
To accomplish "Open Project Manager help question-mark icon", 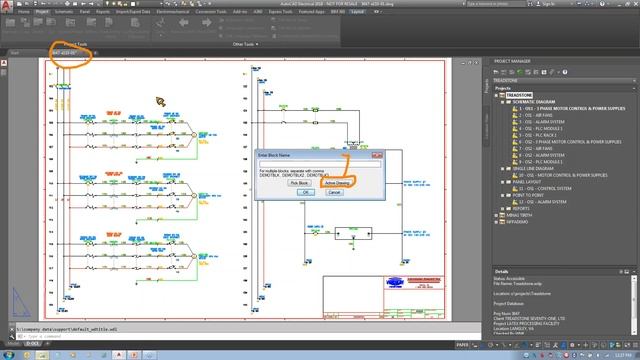I will tap(565, 72).
